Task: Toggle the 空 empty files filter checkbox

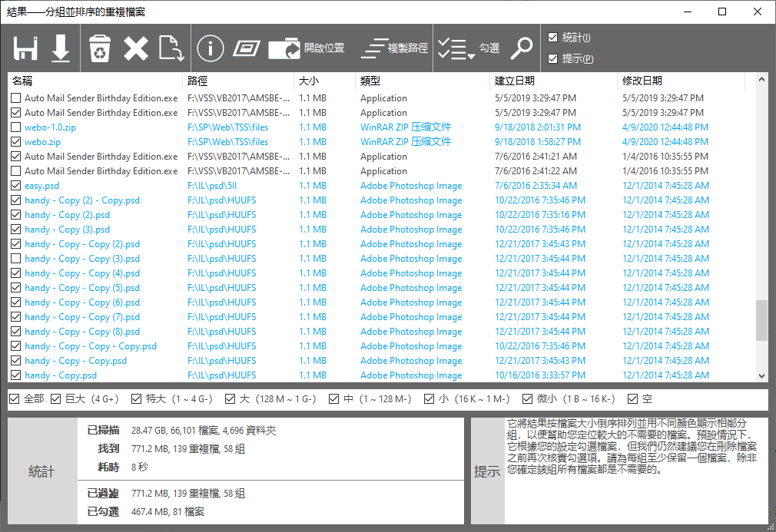Action: tap(632, 399)
